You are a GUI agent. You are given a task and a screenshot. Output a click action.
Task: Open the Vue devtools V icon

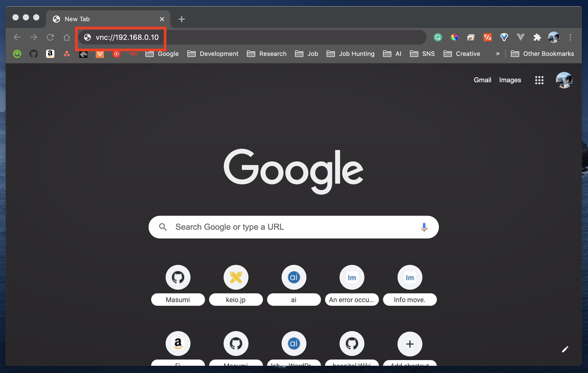520,37
